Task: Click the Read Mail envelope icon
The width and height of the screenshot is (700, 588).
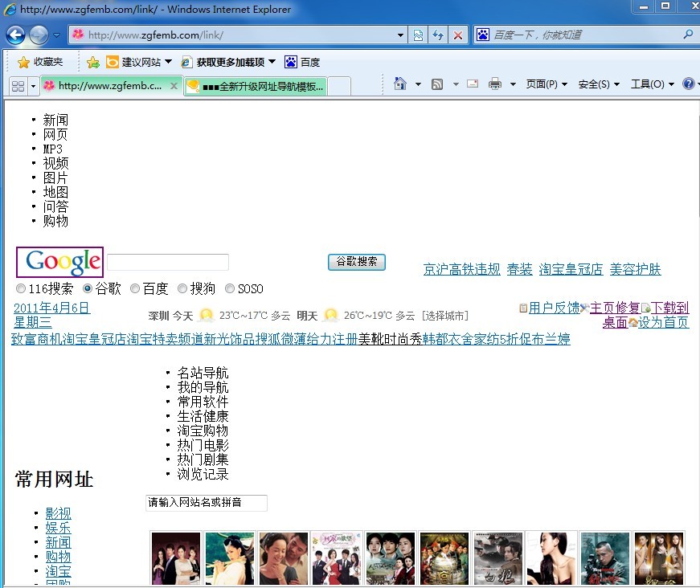Action: pyautogui.click(x=473, y=84)
